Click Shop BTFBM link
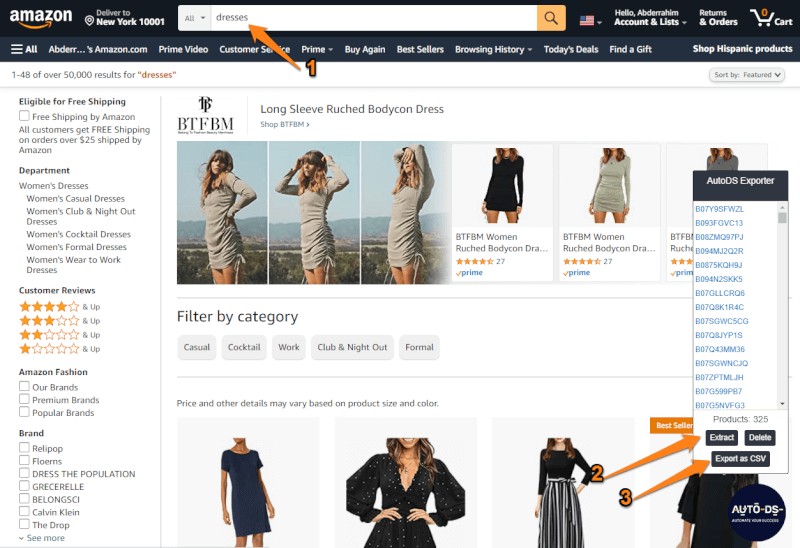Viewport: 800px width, 548px height. (285, 124)
